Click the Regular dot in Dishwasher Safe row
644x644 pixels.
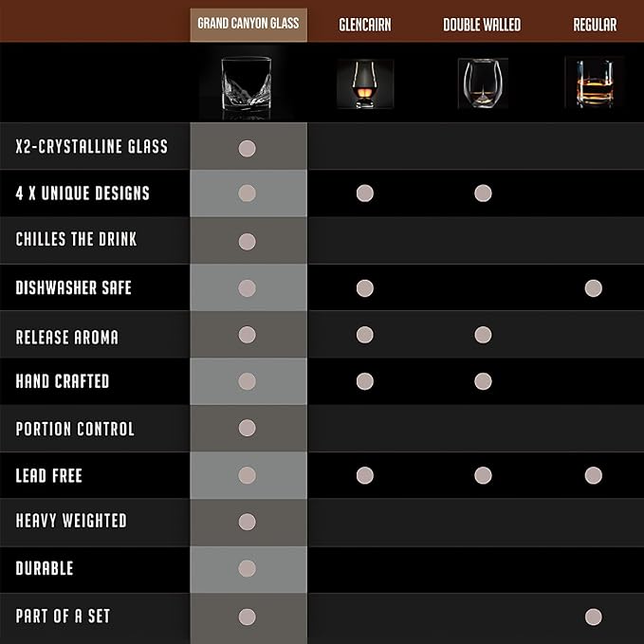point(594,288)
